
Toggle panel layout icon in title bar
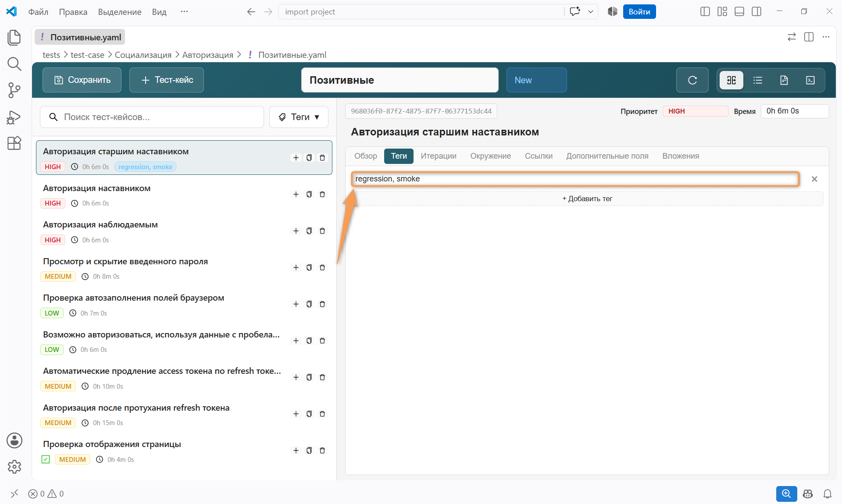click(739, 12)
